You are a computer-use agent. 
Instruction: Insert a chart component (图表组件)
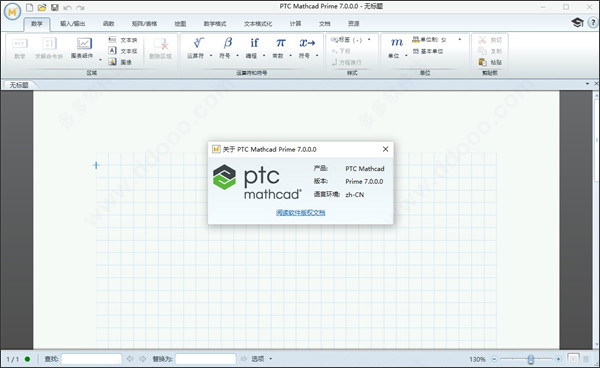(x=82, y=48)
